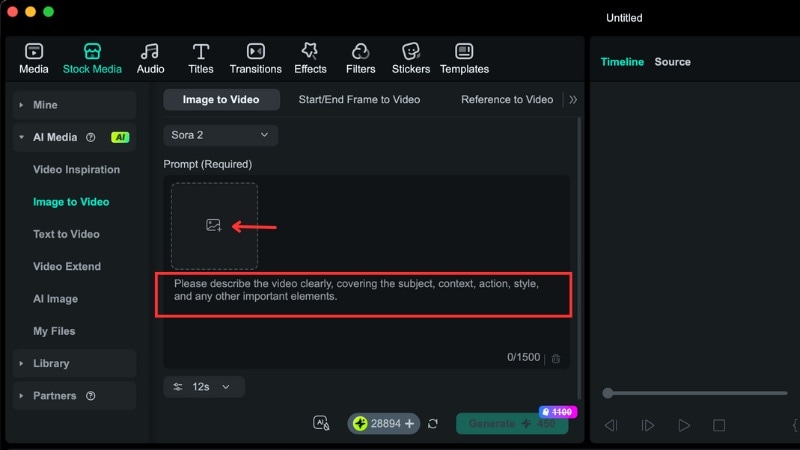Step to next frame in preview
The height and width of the screenshot is (450, 800).
tap(647, 425)
